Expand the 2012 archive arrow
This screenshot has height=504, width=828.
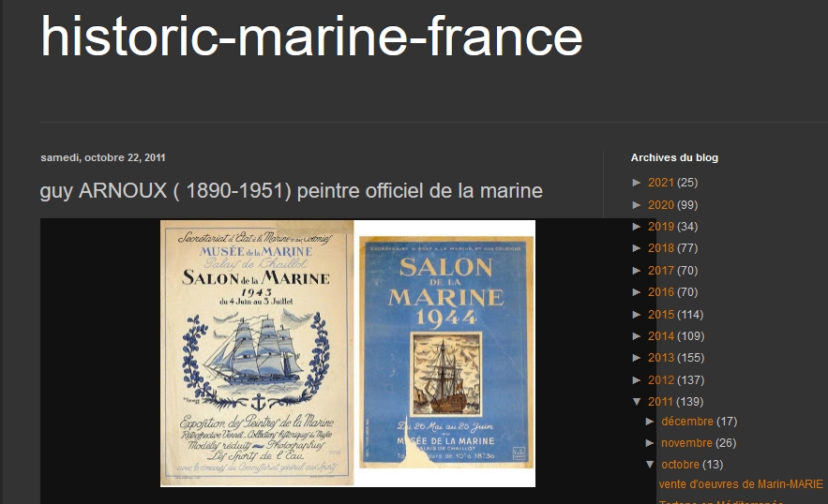click(x=637, y=380)
